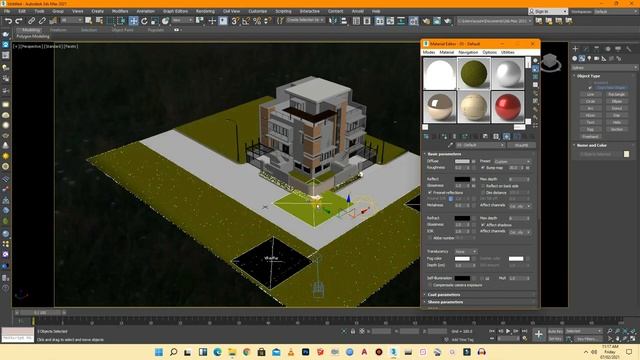The width and height of the screenshot is (640, 360).
Task: Click Sample Type icon in Material Editor
Action: [536, 60]
